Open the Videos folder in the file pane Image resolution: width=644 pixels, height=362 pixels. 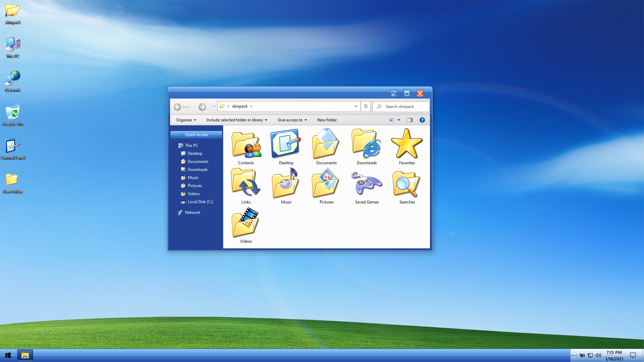(246, 223)
